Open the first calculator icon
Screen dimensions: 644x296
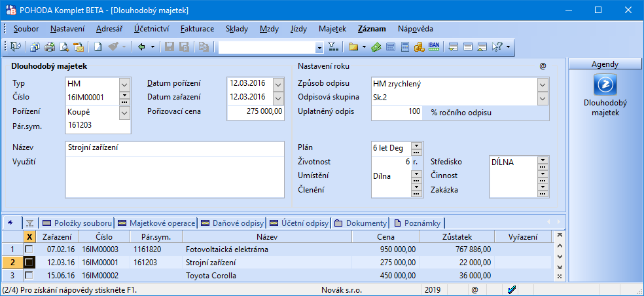(391, 47)
